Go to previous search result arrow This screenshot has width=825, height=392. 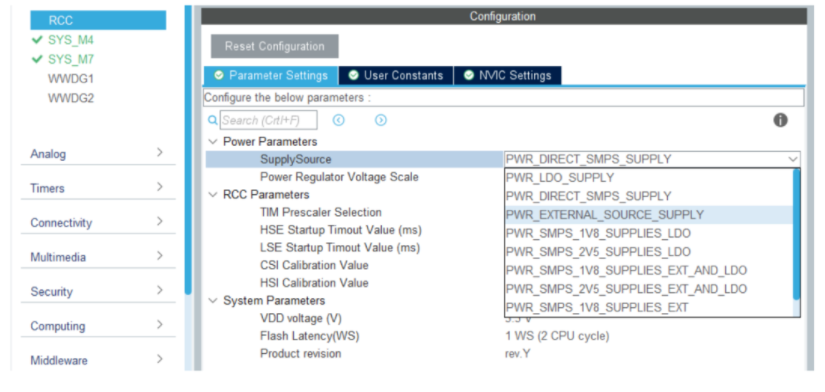[x=338, y=120]
